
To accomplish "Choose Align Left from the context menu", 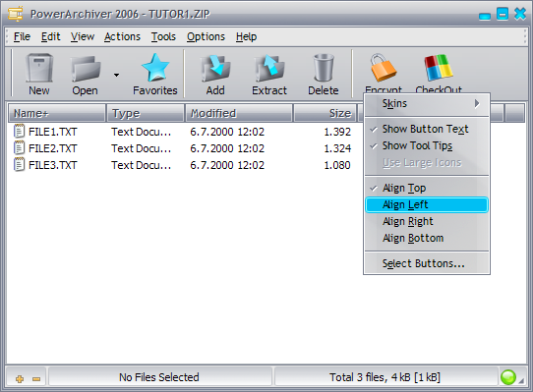I will pos(427,204).
